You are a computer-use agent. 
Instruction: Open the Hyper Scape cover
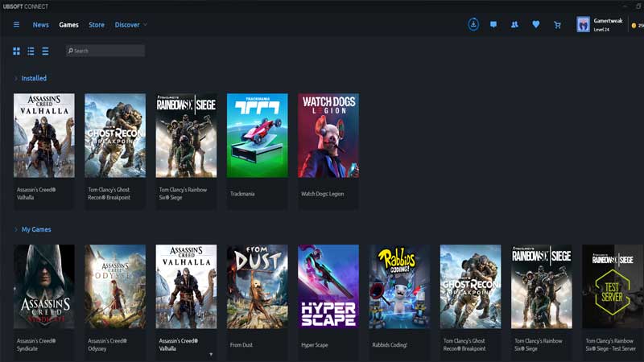coord(328,286)
